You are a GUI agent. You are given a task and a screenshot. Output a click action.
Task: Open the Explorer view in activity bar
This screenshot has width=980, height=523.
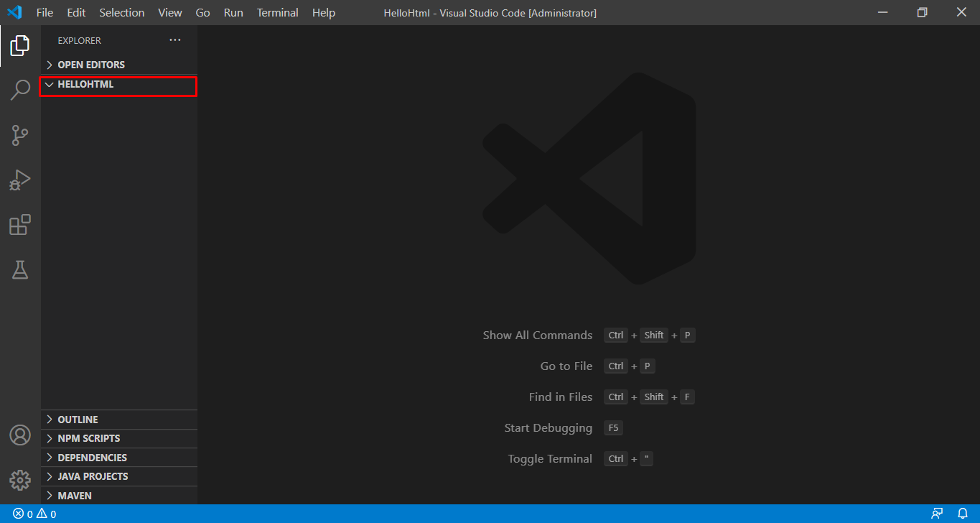tap(20, 46)
